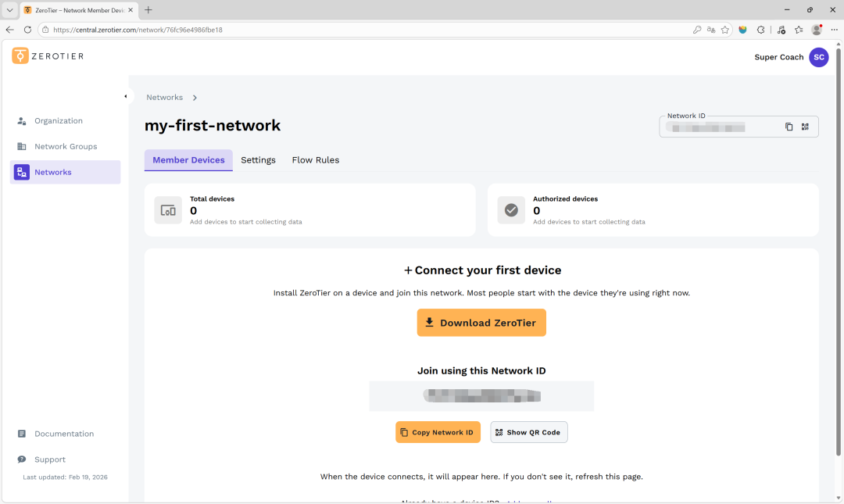Switch to the Settings tab
The height and width of the screenshot is (504, 844).
point(259,160)
